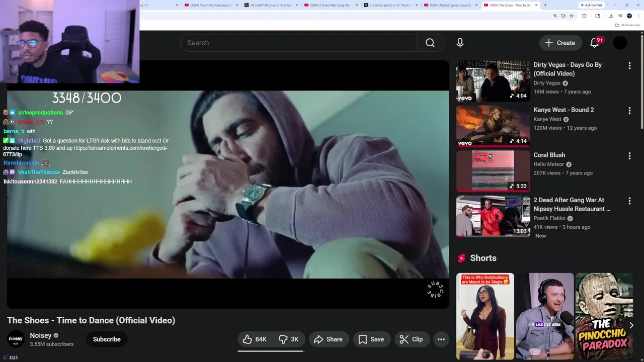This screenshot has width=644, height=362.
Task: Click the Kanye West channel name
Action: [x=547, y=119]
